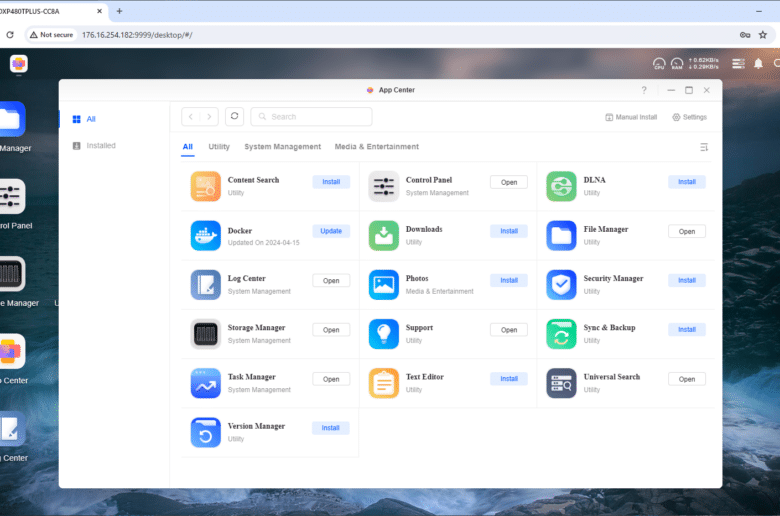The height and width of the screenshot is (516, 780).
Task: Click Open for Task Manager
Action: coord(331,379)
